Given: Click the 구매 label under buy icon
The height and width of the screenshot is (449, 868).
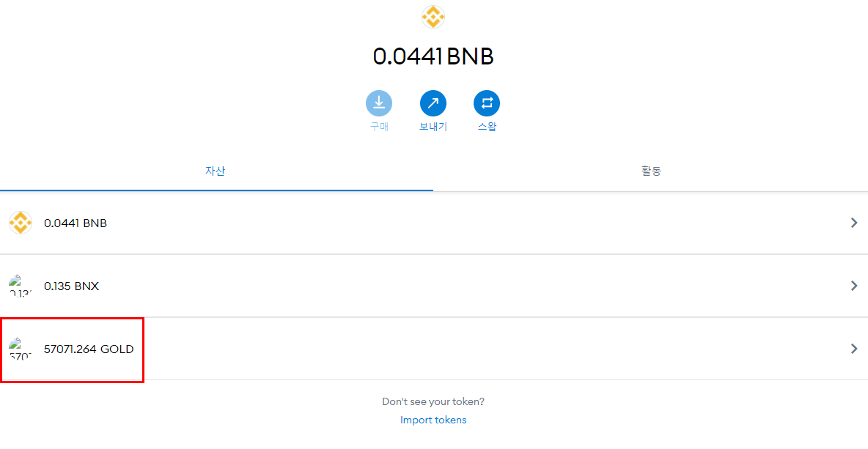Looking at the screenshot, I should click(379, 127).
